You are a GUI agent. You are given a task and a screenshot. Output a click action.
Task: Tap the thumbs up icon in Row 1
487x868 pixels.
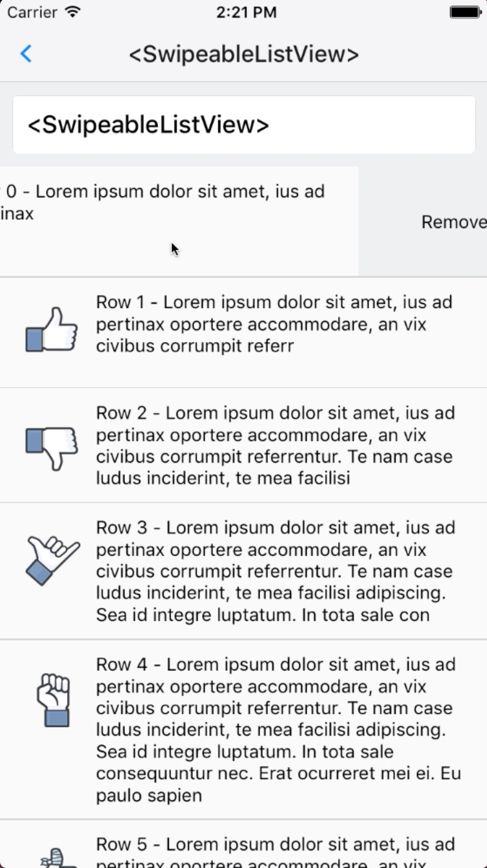click(51, 329)
